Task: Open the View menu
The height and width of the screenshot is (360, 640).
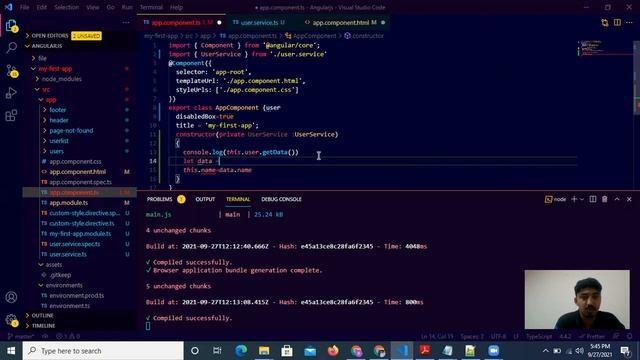Action: click(x=93, y=7)
